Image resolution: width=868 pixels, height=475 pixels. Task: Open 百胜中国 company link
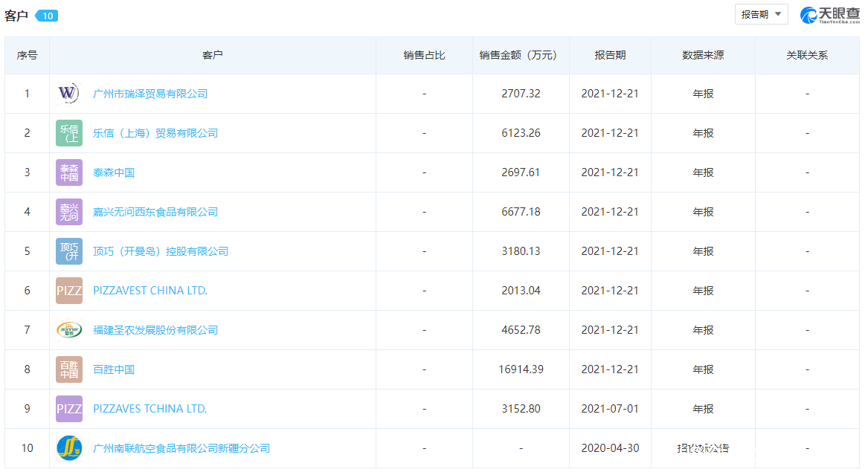pyautogui.click(x=114, y=369)
